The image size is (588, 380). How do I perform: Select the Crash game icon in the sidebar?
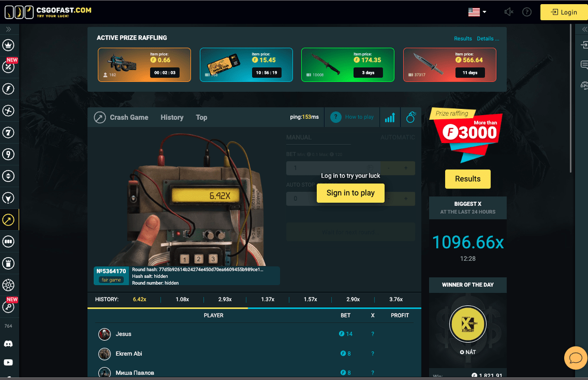[8, 219]
